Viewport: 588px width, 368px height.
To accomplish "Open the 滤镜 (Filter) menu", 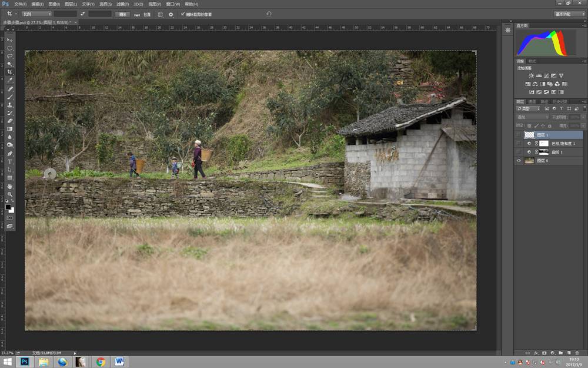I will 121,4.
